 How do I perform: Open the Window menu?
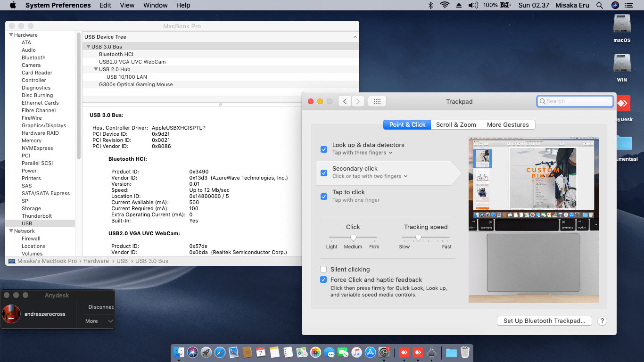156,5
